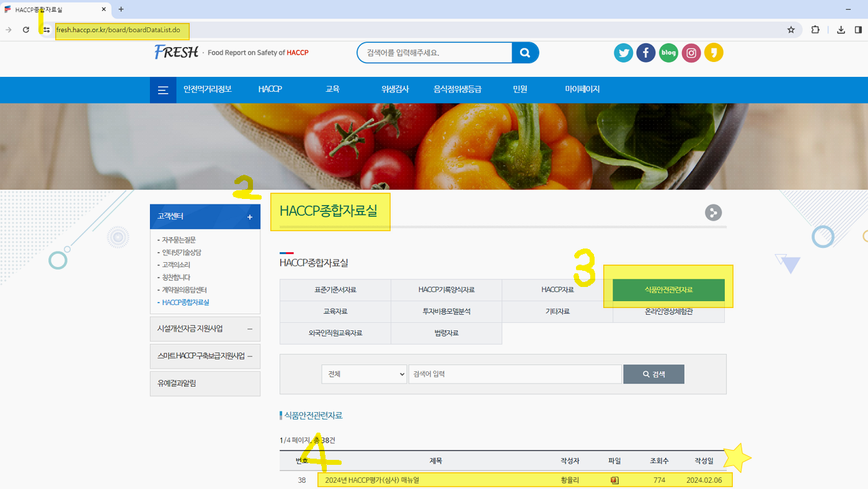Expand the 시설개선자금 지원사업 sidebar section
This screenshot has width=868, height=489.
pos(205,328)
